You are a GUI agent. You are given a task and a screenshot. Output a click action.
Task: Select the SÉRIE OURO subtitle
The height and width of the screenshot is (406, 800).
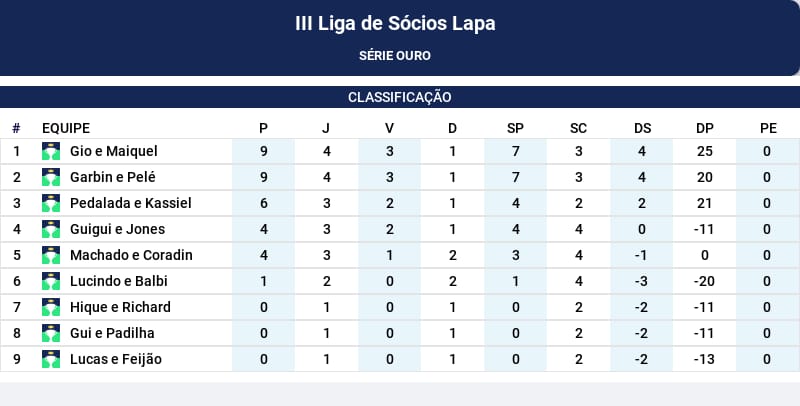click(395, 56)
